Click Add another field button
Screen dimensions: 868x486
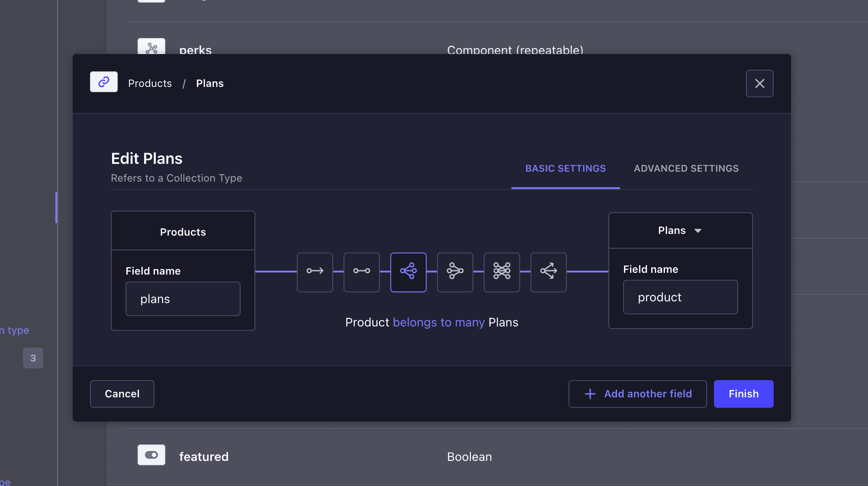[x=637, y=394]
